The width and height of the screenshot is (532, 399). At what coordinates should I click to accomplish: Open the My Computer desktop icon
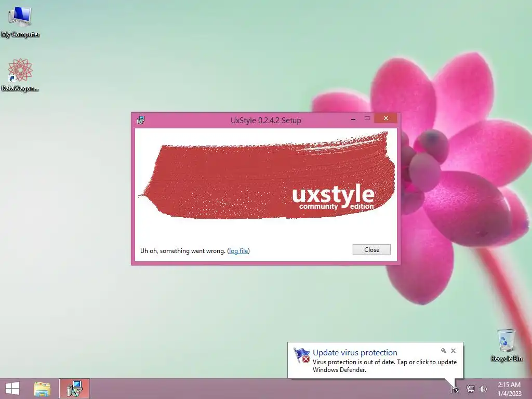pyautogui.click(x=20, y=21)
